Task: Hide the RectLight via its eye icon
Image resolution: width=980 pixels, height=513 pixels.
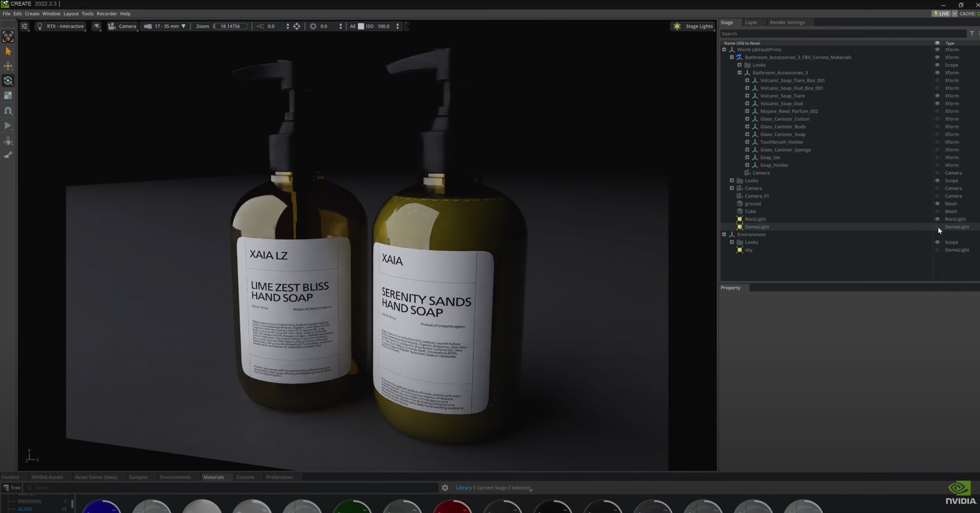Action: 937,219
